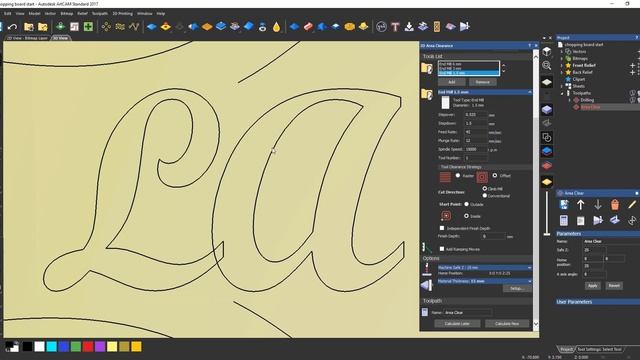
Task: Click Calculate Now button
Action: click(x=507, y=324)
